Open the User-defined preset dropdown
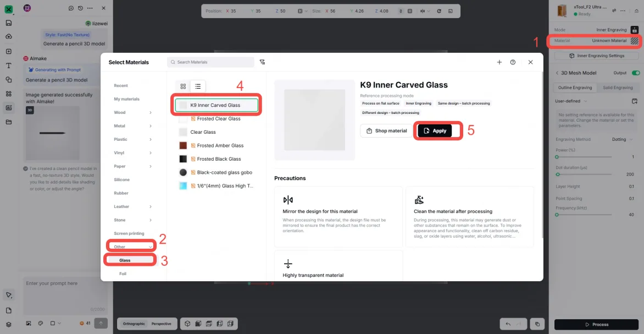 [x=571, y=101]
